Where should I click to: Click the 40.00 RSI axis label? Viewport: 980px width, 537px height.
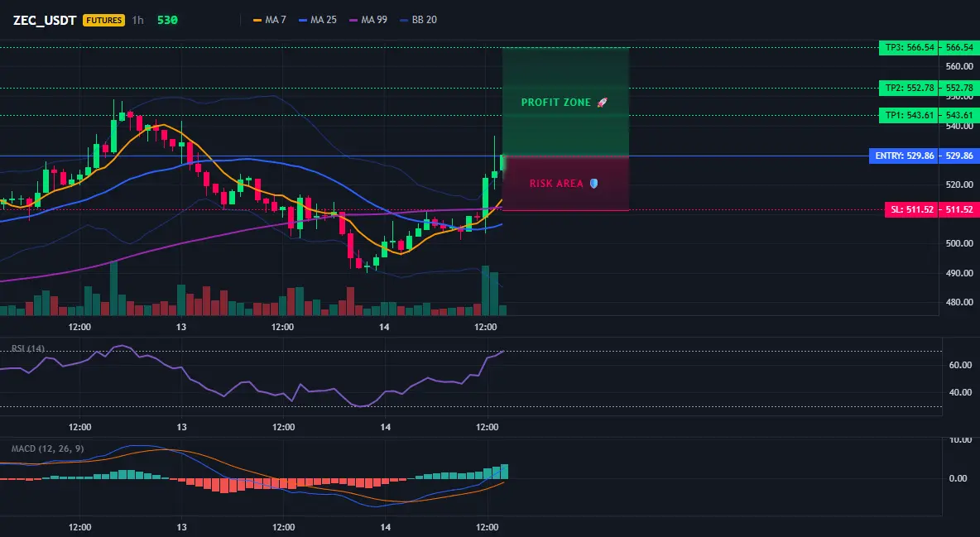pos(961,392)
